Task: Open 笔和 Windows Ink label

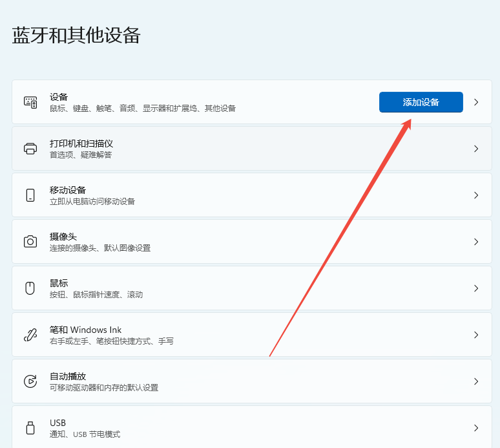Action: click(85, 330)
